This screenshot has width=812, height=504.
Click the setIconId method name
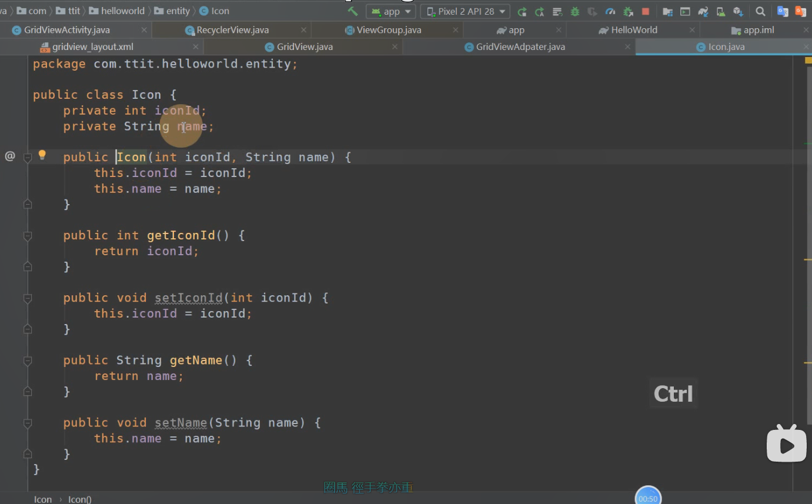(189, 298)
